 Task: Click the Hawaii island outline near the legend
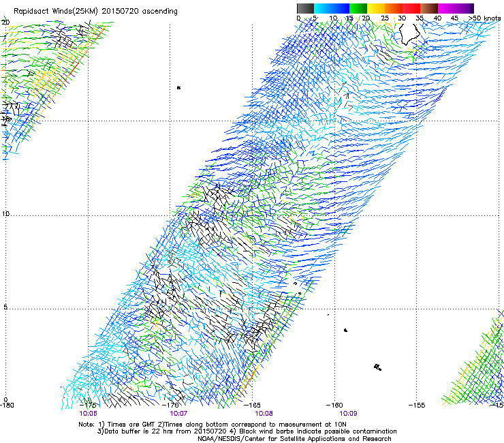(409, 34)
